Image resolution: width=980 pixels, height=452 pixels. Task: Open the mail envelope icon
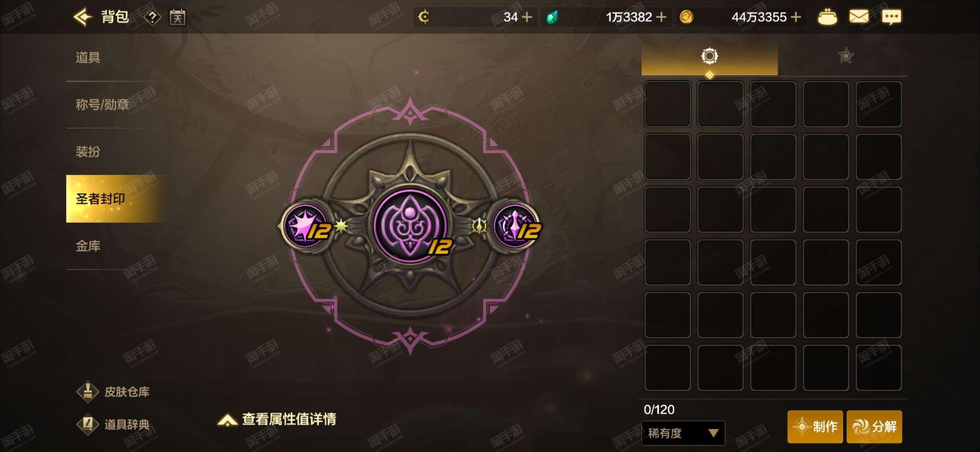click(x=859, y=17)
